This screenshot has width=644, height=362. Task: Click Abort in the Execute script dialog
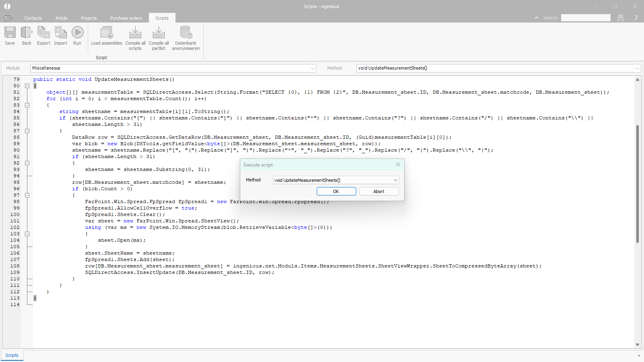point(379,191)
